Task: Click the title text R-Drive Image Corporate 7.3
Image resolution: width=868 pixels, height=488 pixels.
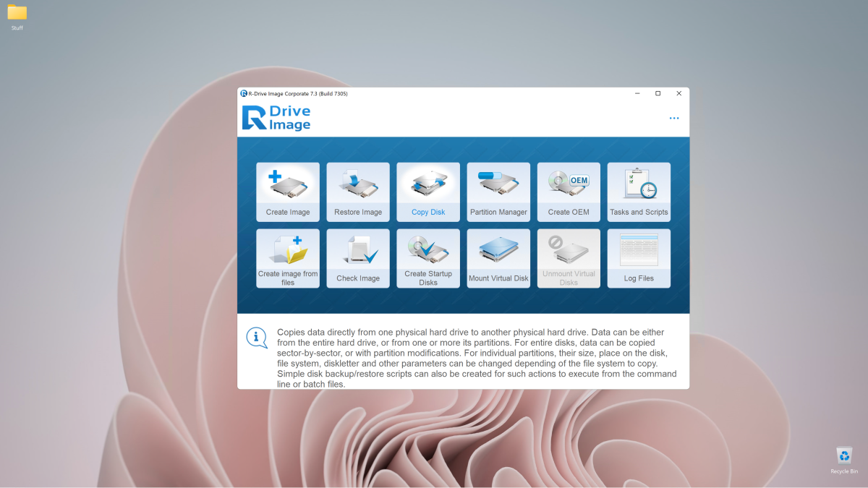Action: tap(298, 93)
